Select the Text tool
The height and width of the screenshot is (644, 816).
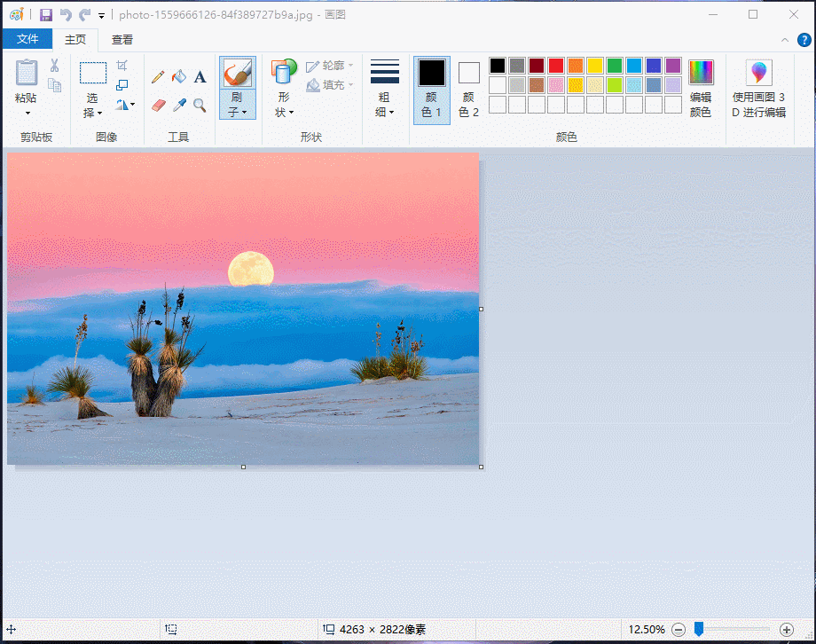pyautogui.click(x=200, y=77)
